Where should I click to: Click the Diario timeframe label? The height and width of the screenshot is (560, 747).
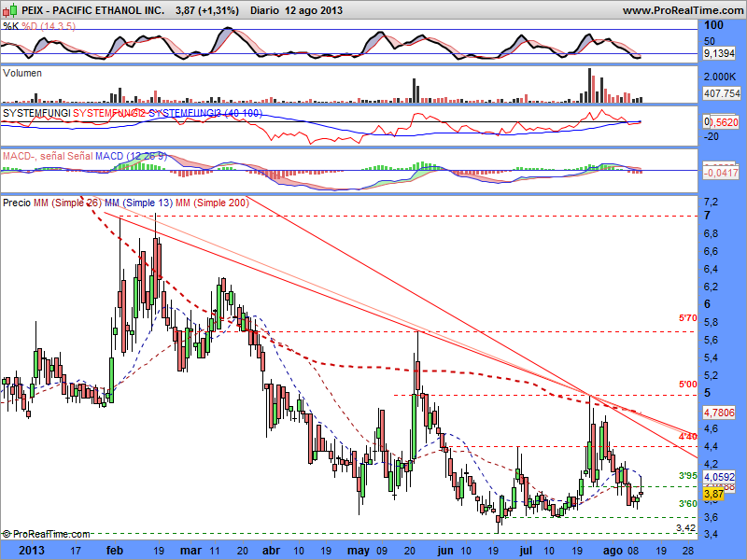264,10
